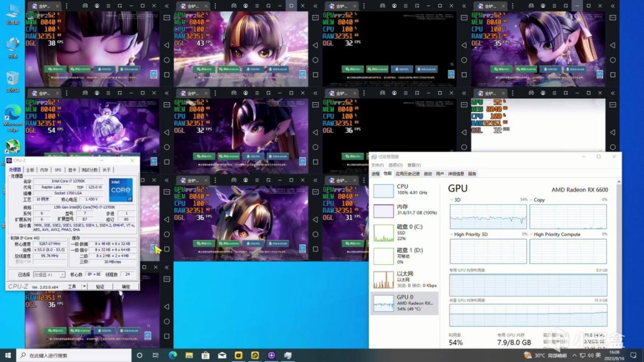Switch to 进程 tab in Task Manager
644x362 pixels.
coord(375,174)
